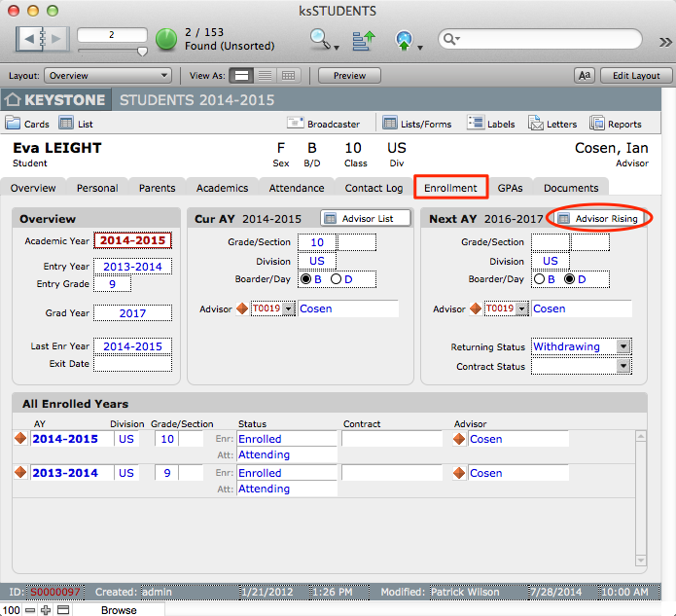Click the Exit Date input field
Image resolution: width=676 pixels, height=616 pixels.
click(132, 364)
